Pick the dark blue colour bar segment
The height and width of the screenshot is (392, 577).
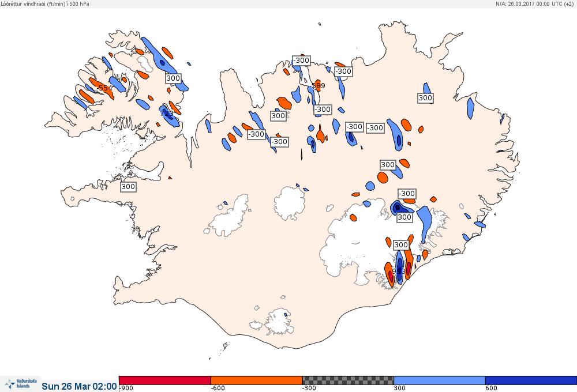coord(531,380)
